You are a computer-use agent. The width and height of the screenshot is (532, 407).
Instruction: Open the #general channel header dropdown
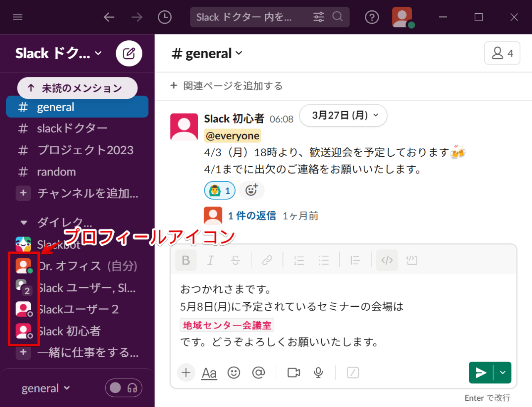click(x=207, y=53)
